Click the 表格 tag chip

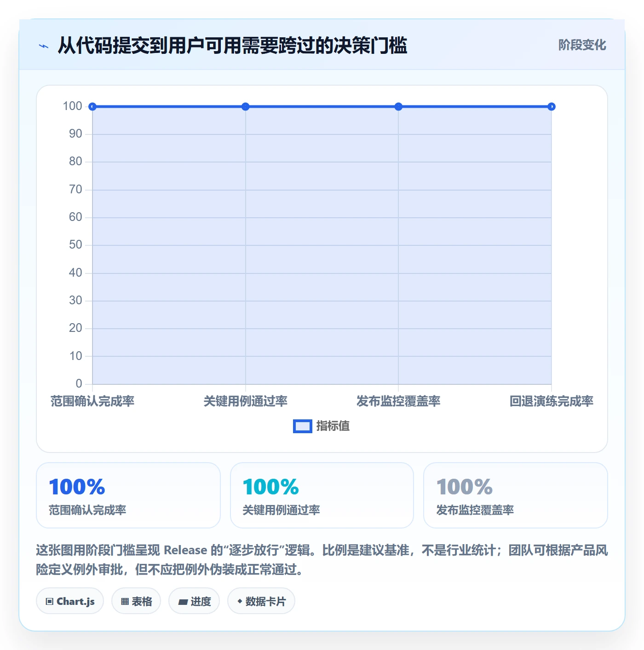(136, 601)
